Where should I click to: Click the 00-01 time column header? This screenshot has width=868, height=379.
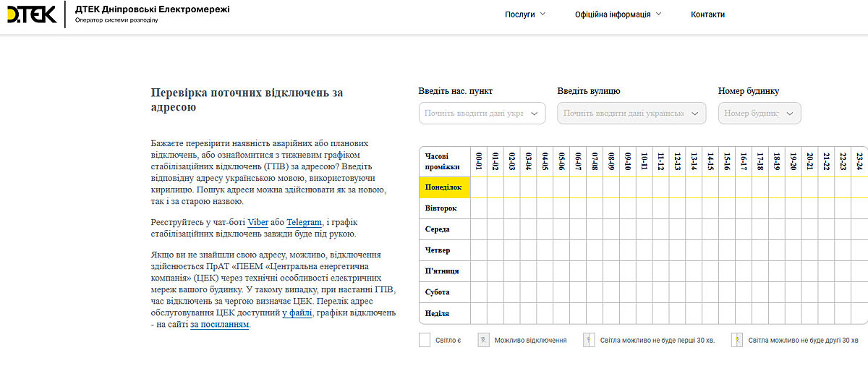pos(478,161)
